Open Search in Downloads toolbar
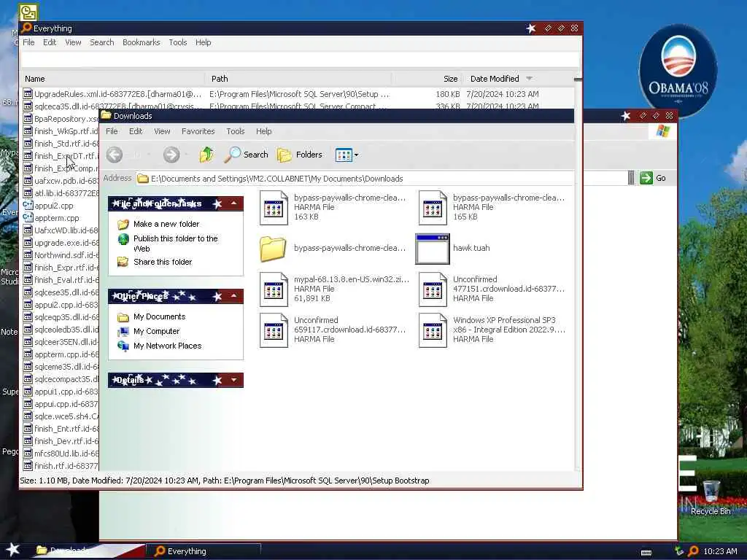The image size is (747, 560). click(x=246, y=155)
